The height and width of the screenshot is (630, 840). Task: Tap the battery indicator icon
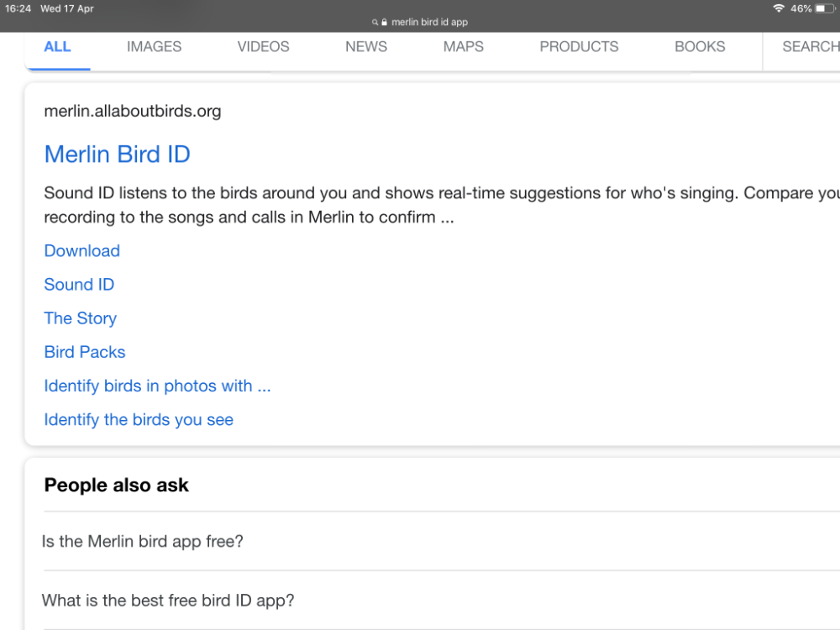tap(825, 8)
